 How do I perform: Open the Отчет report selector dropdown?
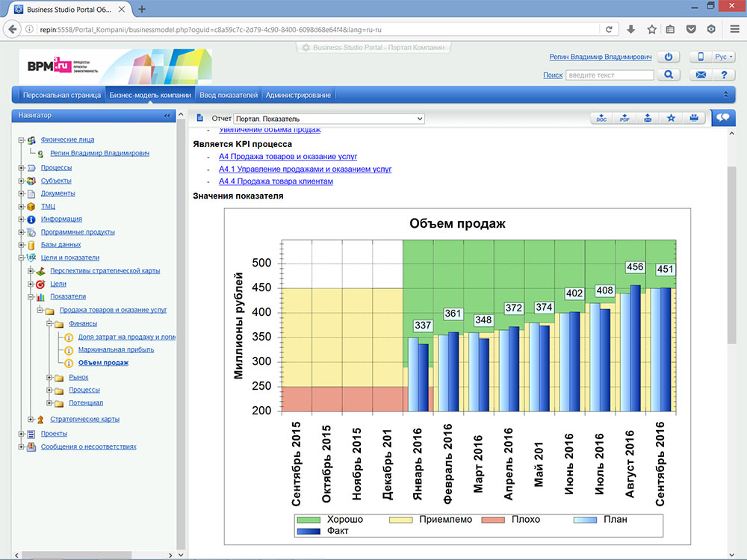[329, 119]
